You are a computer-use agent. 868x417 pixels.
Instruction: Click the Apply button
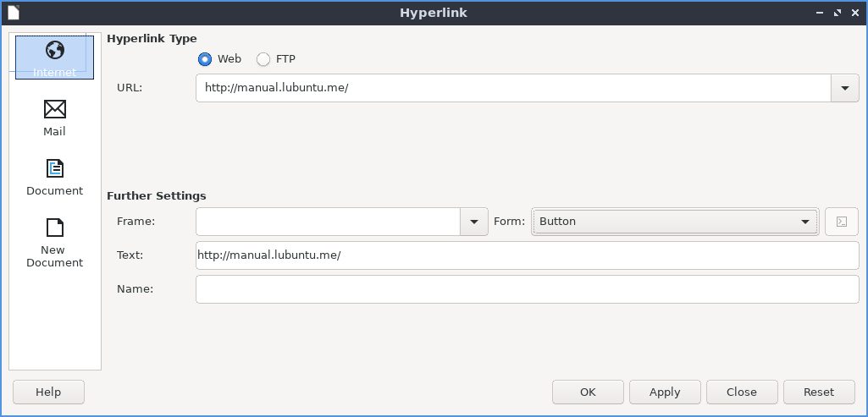(x=665, y=392)
